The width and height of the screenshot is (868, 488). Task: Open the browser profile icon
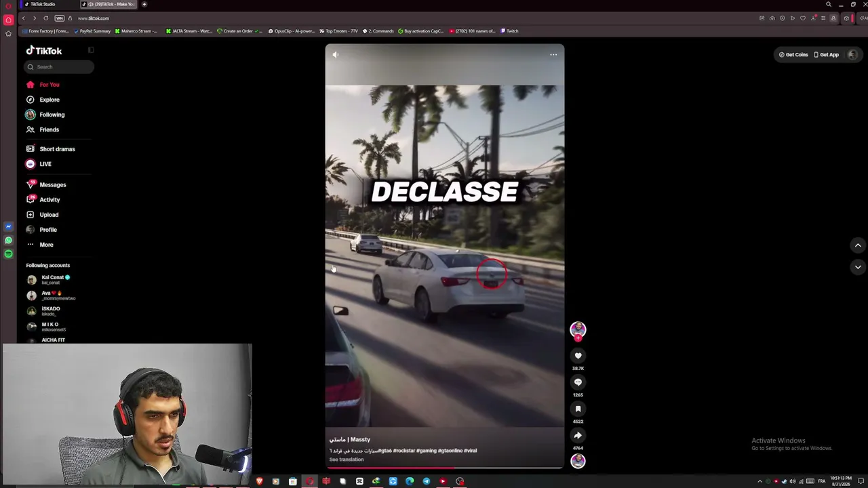click(x=833, y=18)
